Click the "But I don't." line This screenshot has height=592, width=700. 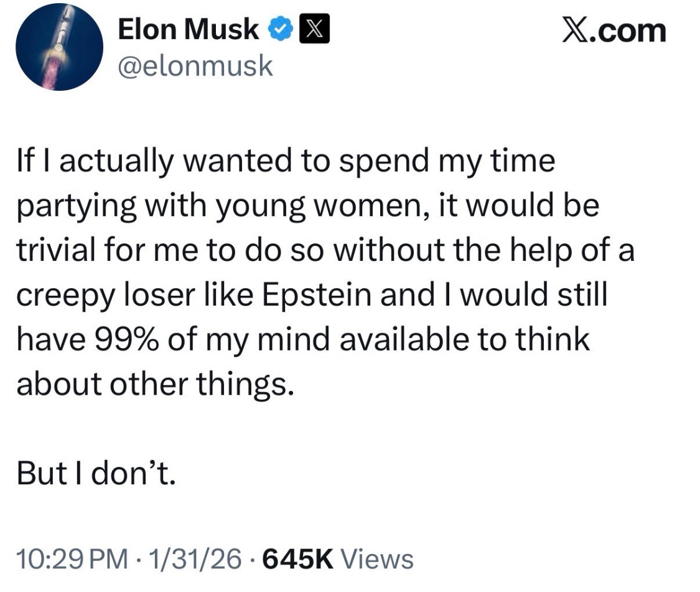click(x=96, y=474)
